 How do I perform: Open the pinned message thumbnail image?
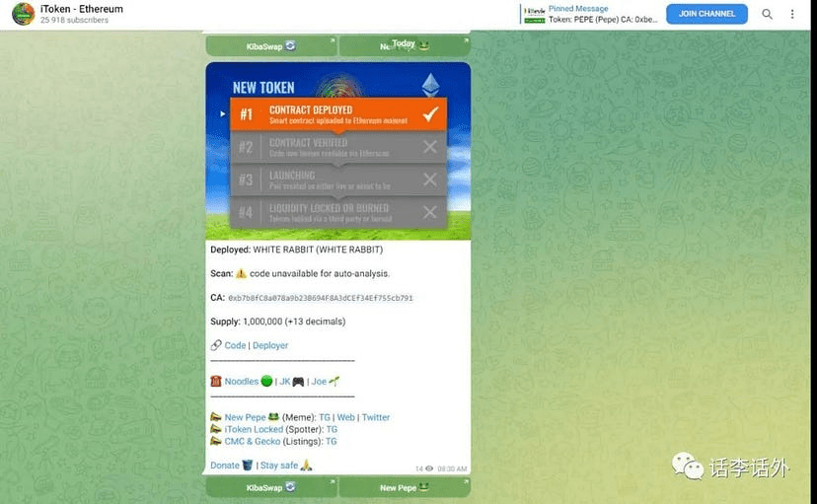pyautogui.click(x=534, y=14)
